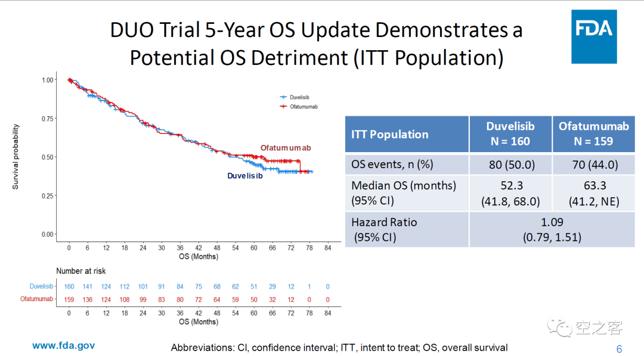Click the Duvelisib row label in risk table

(x=41, y=286)
